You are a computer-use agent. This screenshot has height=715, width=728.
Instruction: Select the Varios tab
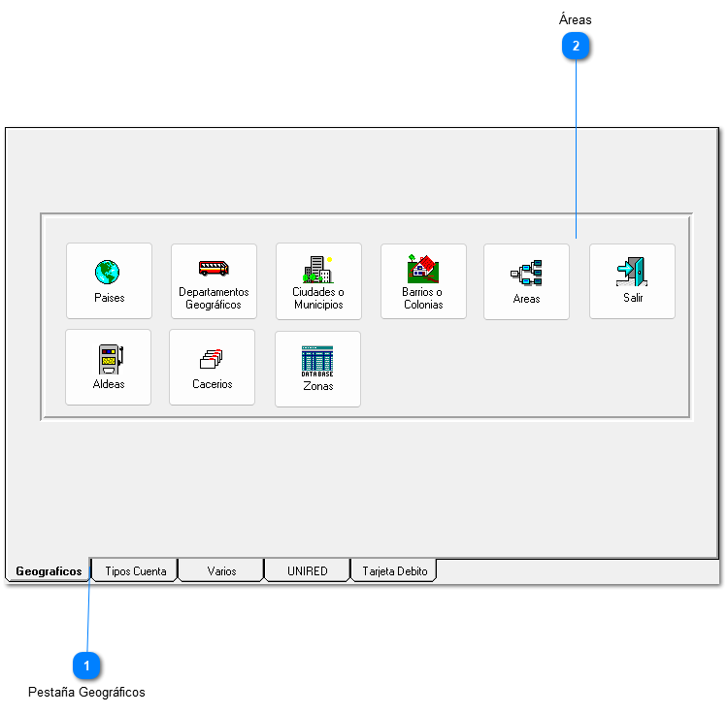[221, 571]
